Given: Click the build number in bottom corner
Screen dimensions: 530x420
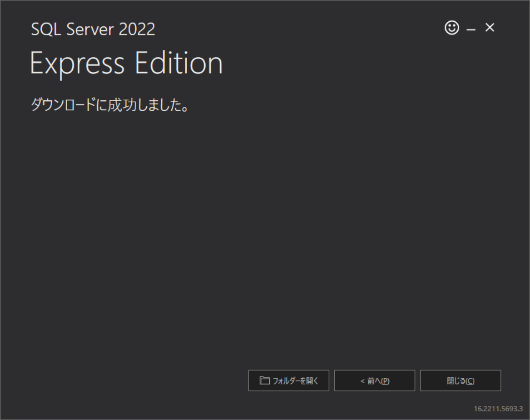Looking at the screenshot, I should pos(498,409).
